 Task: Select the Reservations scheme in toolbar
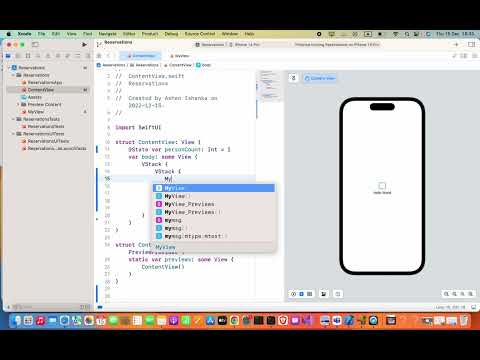coord(210,44)
